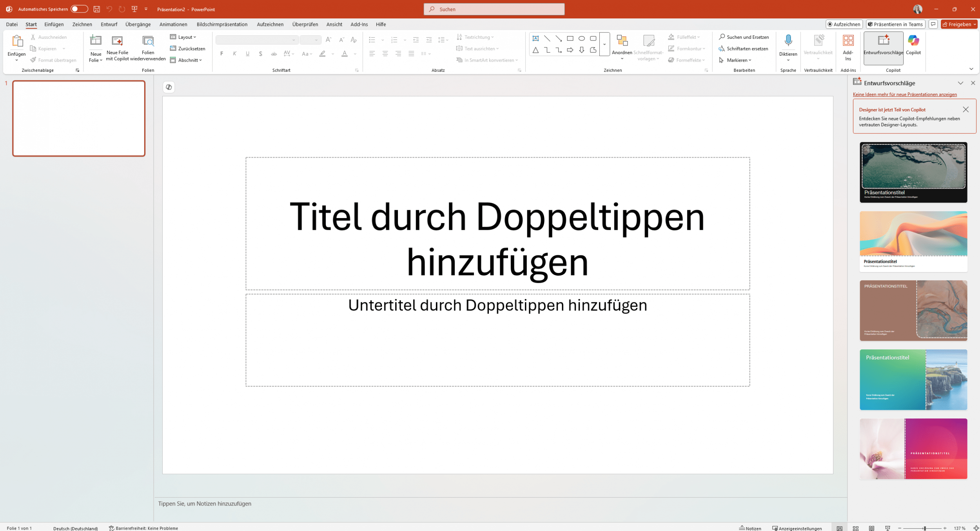
Task: Click the Folien wiederverwenden icon
Action: point(148,41)
